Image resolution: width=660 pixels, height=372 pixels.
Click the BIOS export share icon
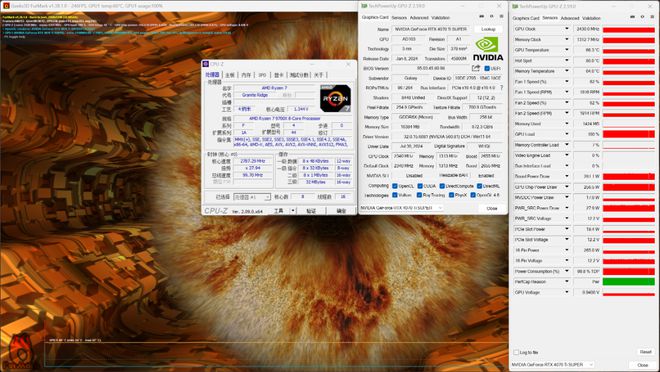click(x=476, y=68)
